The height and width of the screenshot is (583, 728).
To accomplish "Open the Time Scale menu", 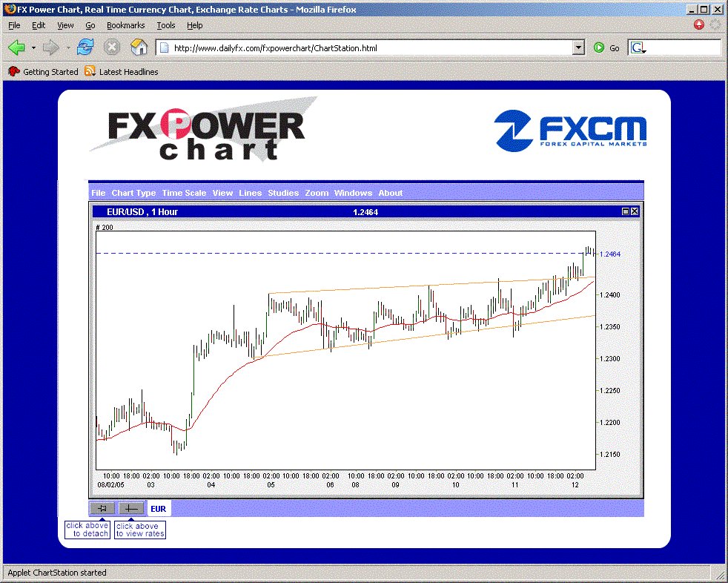I will tap(185, 193).
